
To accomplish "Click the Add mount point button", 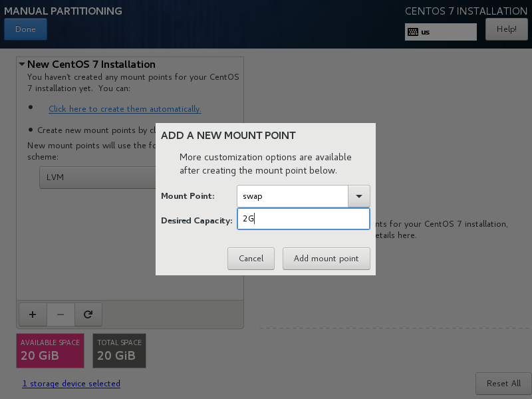I will [326, 259].
